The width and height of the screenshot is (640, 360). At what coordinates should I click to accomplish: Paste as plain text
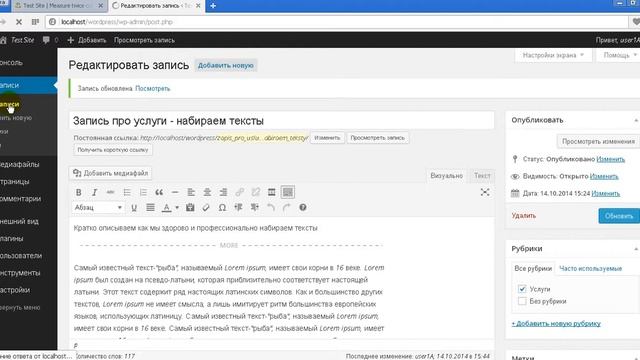[190, 208]
